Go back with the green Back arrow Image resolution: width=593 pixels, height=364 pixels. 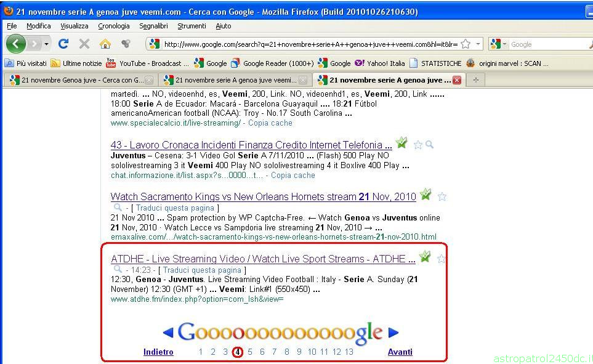[x=15, y=44]
